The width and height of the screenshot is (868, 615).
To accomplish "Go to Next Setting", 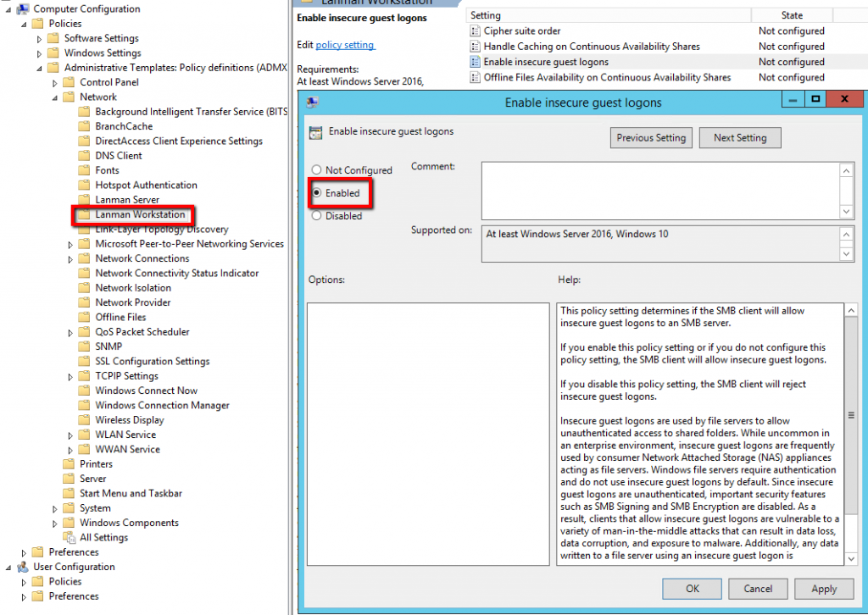I will (x=740, y=138).
